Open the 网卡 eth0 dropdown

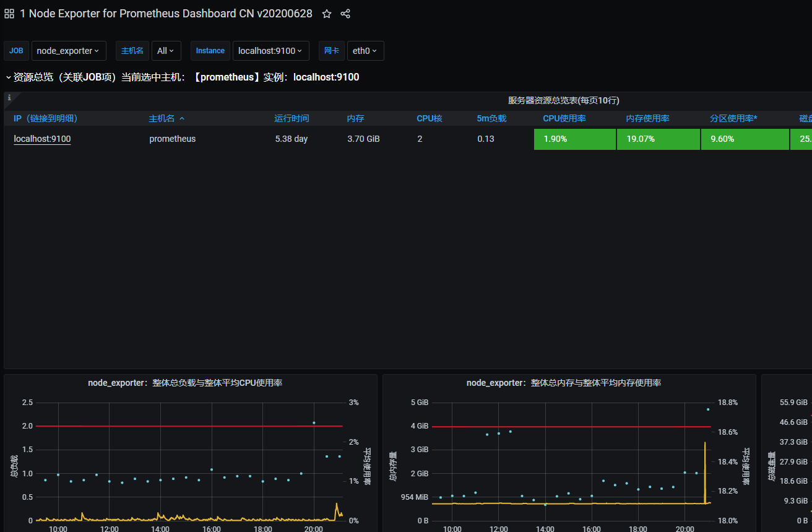366,51
